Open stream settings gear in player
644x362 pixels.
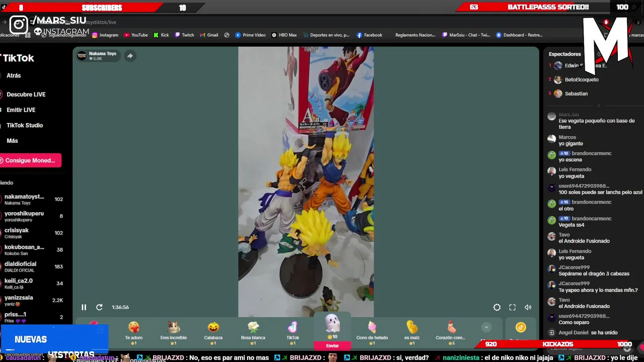tap(497, 307)
